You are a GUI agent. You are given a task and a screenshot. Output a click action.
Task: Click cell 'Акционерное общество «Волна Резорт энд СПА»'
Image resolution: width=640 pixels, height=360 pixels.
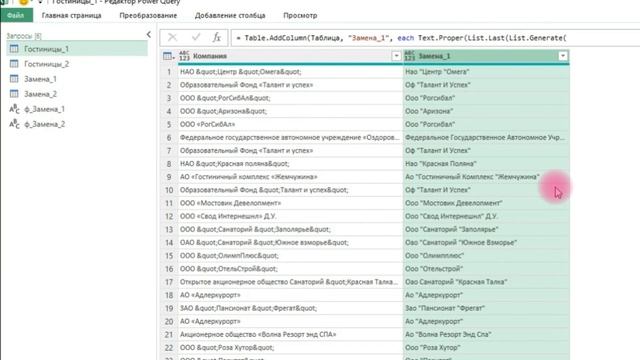290,334
